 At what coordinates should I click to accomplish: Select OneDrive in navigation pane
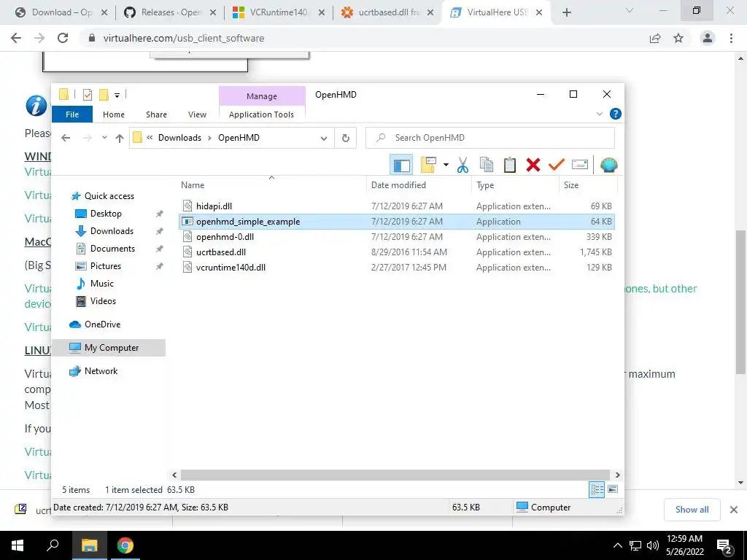102,324
